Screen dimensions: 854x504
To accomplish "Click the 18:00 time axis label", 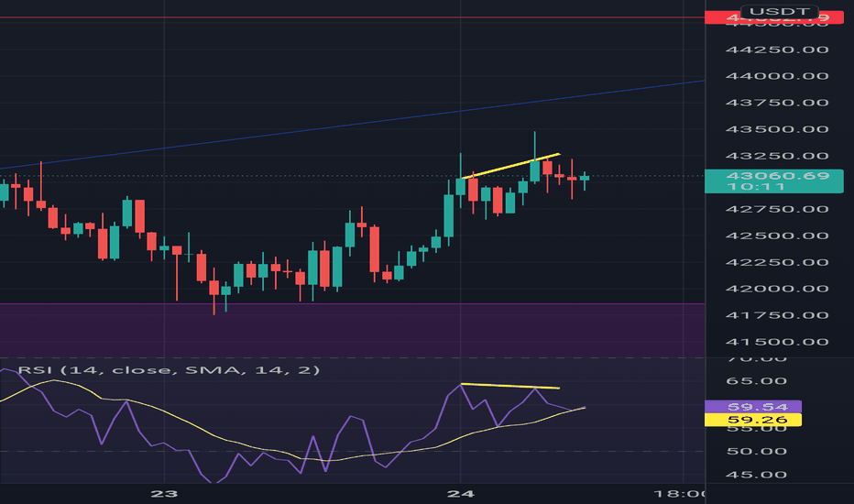I will (x=679, y=494).
